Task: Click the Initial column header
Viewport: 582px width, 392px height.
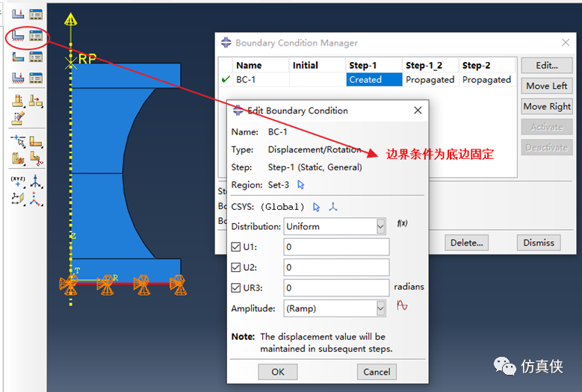Action: click(x=318, y=66)
